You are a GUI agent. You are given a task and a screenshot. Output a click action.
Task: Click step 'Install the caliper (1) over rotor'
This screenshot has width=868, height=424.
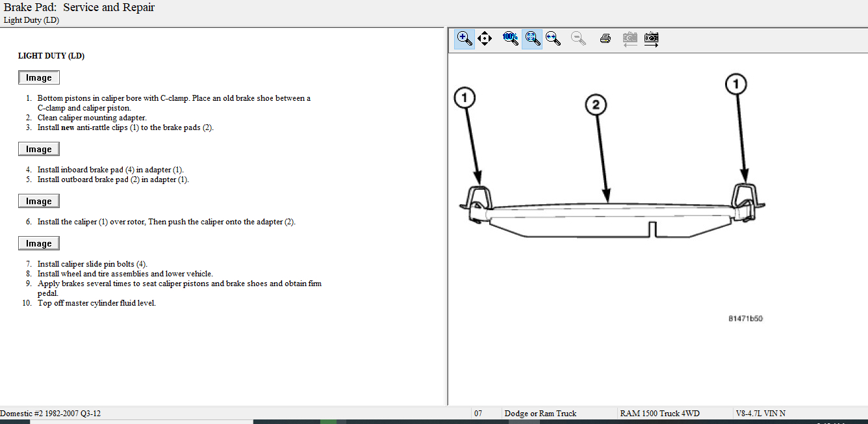click(x=166, y=222)
